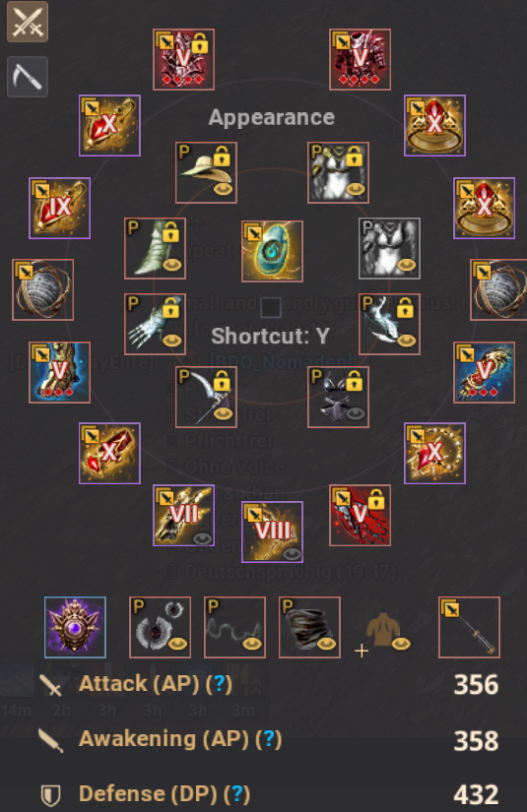527x812 pixels.
Task: Toggle visibility eye on the scythe weapon slot
Action: coord(223,413)
